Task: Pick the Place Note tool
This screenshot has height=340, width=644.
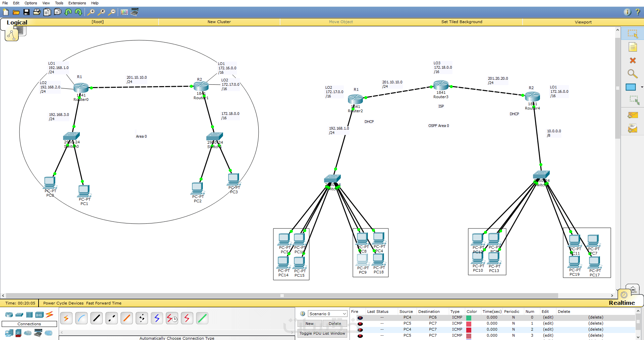Action: point(633,47)
